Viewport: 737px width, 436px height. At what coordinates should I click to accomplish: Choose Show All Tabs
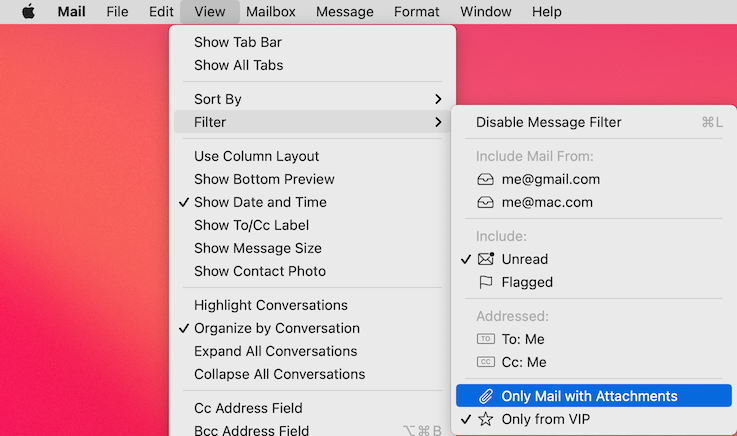(312, 65)
